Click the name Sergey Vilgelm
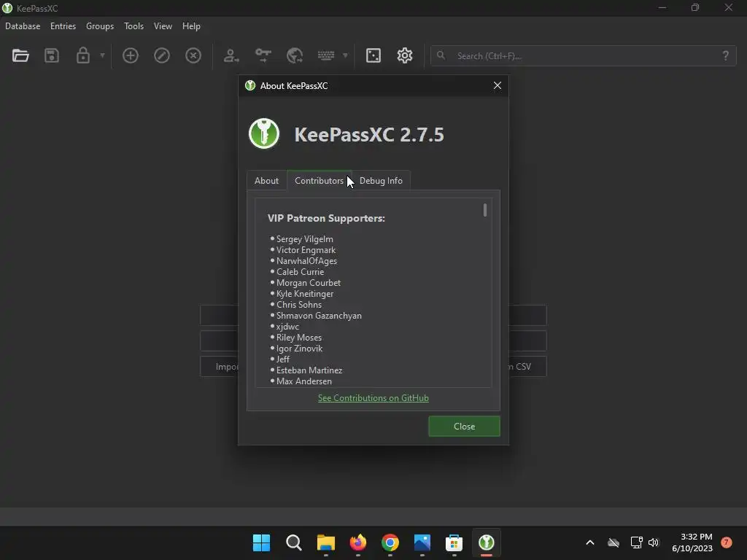This screenshot has height=560, width=747. click(x=304, y=239)
